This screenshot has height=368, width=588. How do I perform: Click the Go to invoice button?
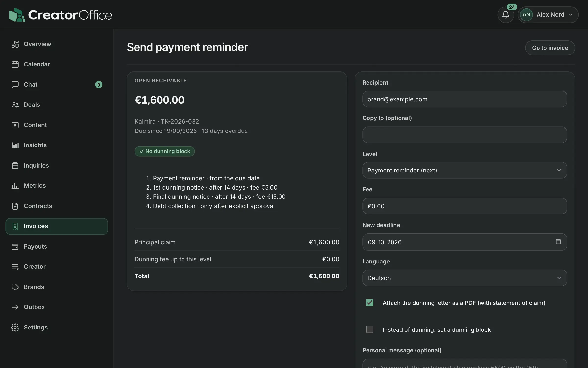(x=550, y=48)
